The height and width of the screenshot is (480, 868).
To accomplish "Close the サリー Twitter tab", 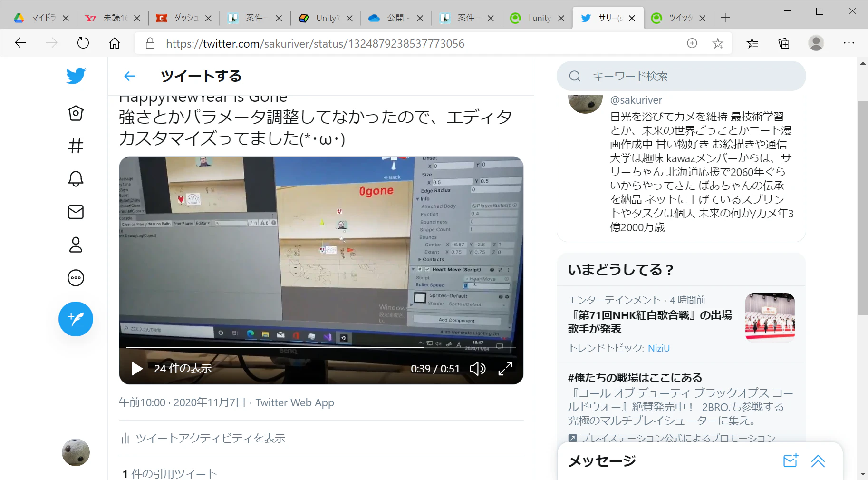I will tap(632, 18).
